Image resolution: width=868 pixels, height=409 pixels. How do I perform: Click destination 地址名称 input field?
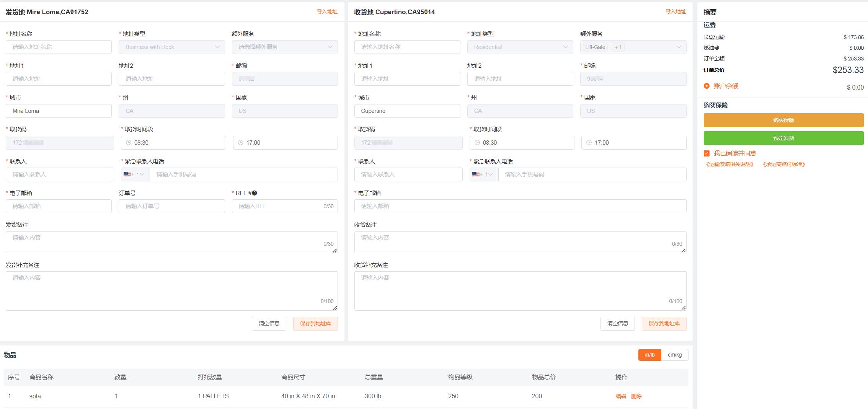point(407,47)
